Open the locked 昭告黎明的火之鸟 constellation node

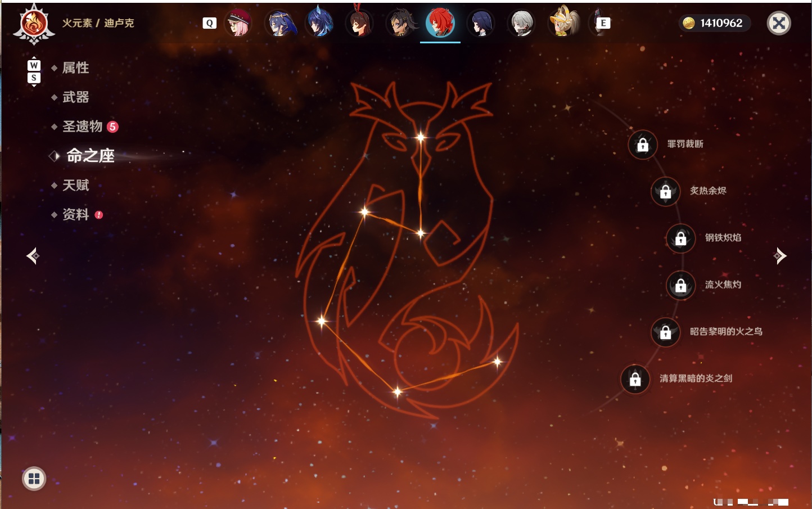pos(666,332)
